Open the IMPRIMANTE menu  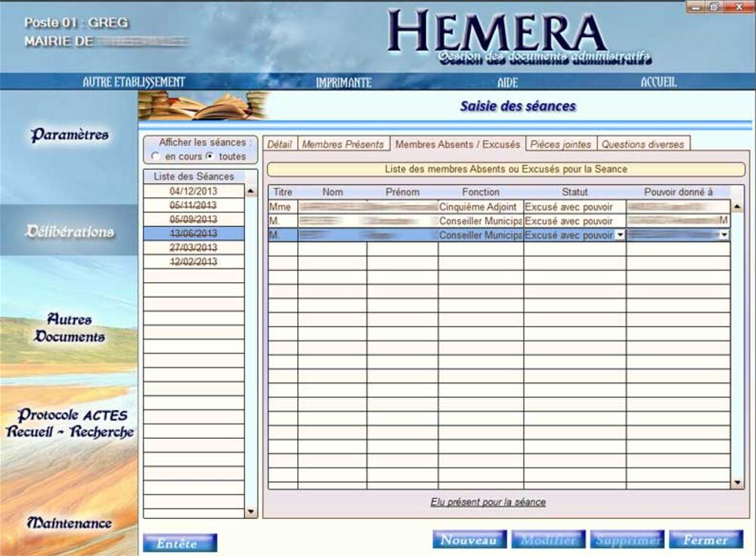(343, 82)
